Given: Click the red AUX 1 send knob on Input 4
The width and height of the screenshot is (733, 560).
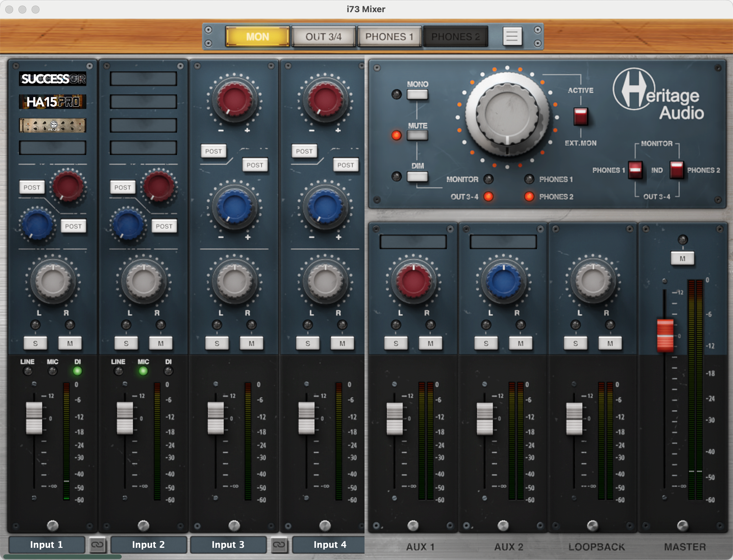Looking at the screenshot, I should [x=325, y=100].
